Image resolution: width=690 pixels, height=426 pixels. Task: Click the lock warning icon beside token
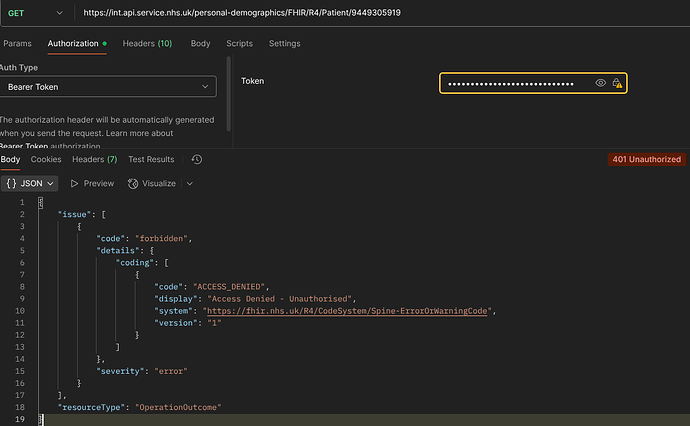click(618, 84)
